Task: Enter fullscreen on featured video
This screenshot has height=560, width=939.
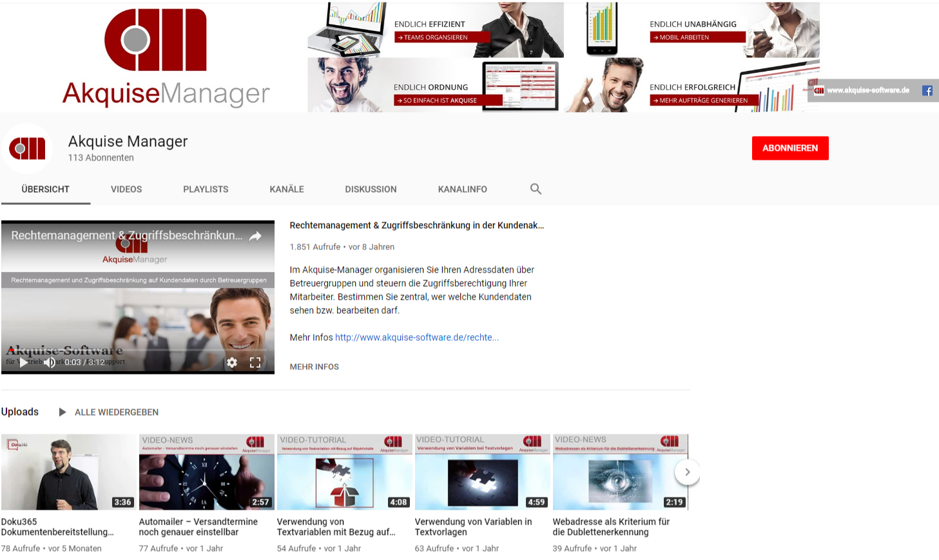Action: click(x=255, y=362)
